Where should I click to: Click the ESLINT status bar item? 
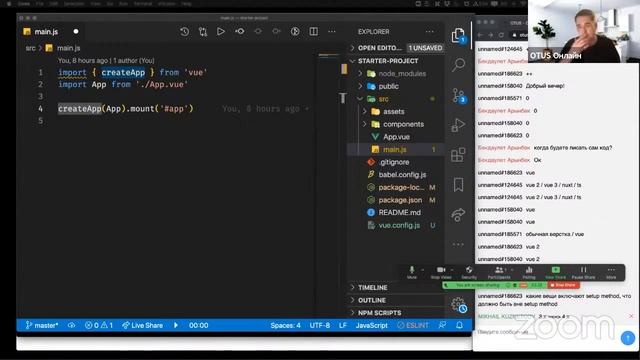pyautogui.click(x=413, y=325)
